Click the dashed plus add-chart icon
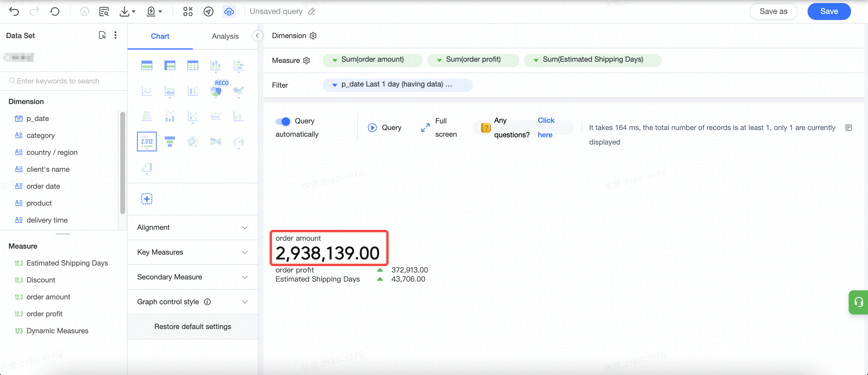The width and height of the screenshot is (868, 375). tap(147, 199)
